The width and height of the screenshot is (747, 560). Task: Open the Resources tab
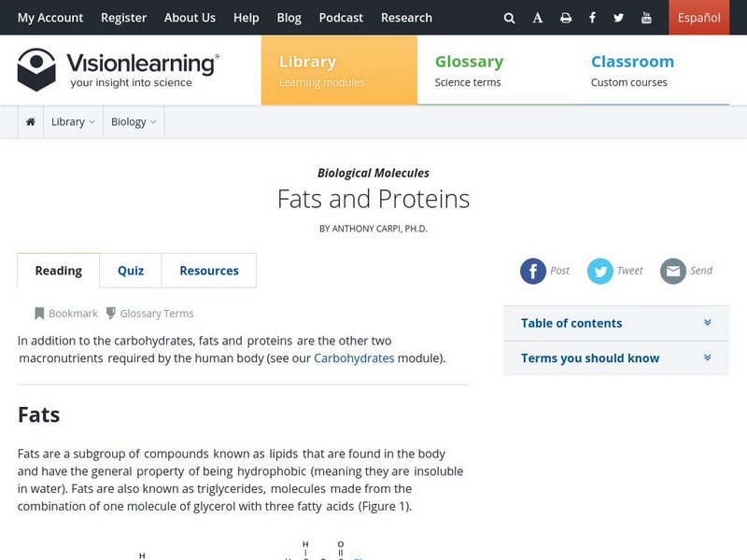(x=209, y=271)
